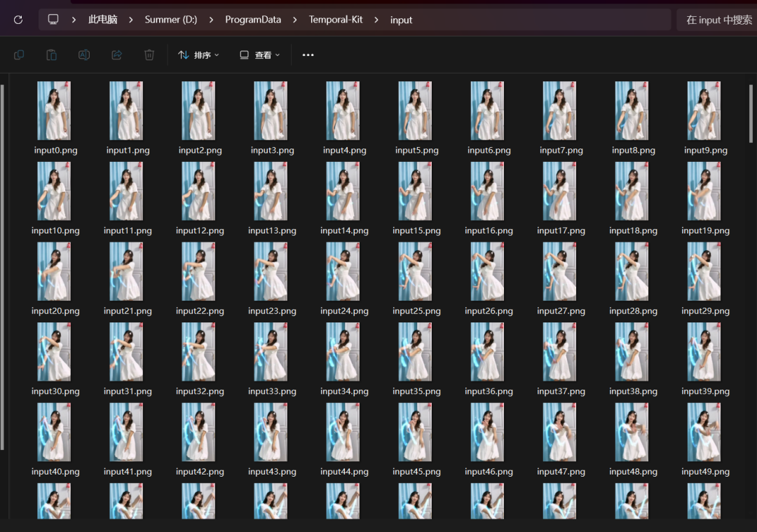The width and height of the screenshot is (757, 532).
Task: Click the 在 input 中搜索 search box
Action: (718, 20)
